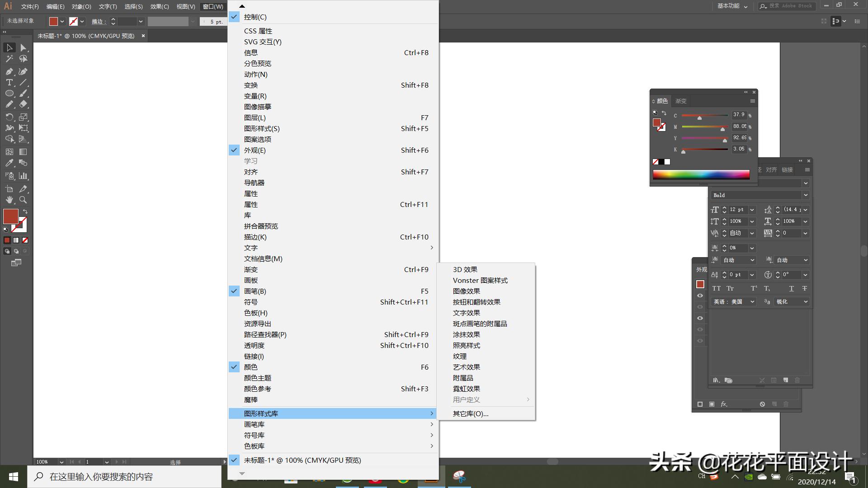The width and height of the screenshot is (868, 488).
Task: Apply all caps with the TT icon
Action: (x=717, y=288)
